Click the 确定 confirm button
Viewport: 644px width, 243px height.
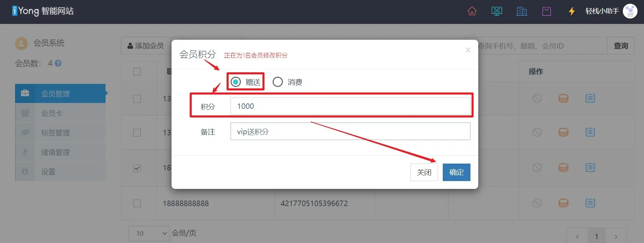[456, 172]
